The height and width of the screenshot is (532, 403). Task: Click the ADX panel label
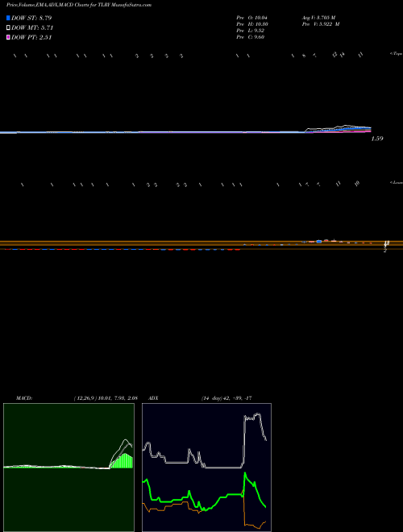click(153, 398)
